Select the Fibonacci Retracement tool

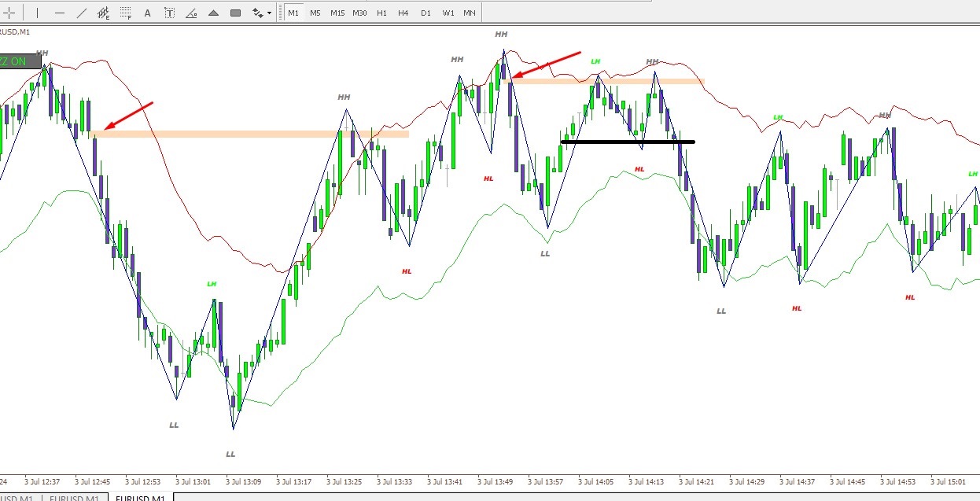pos(126,13)
